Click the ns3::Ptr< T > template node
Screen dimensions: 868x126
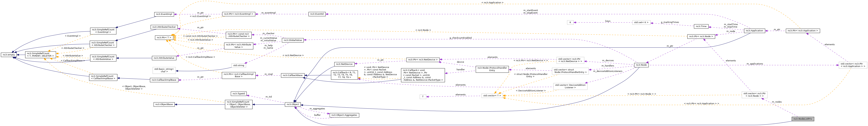click(x=164, y=38)
